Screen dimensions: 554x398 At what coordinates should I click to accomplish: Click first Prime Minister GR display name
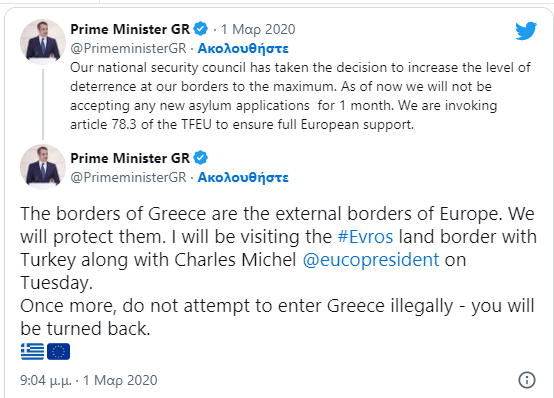pos(130,29)
